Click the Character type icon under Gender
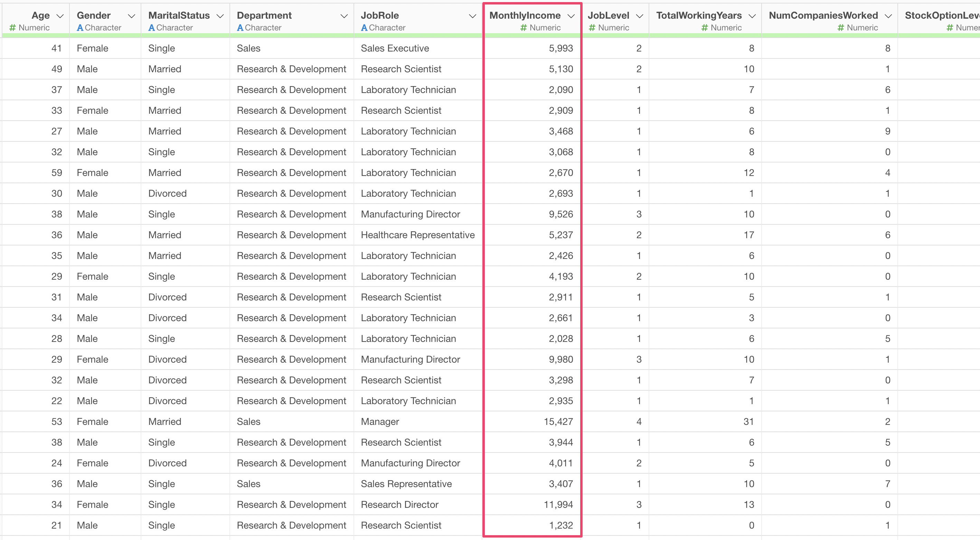This screenshot has width=980, height=540. tap(80, 28)
